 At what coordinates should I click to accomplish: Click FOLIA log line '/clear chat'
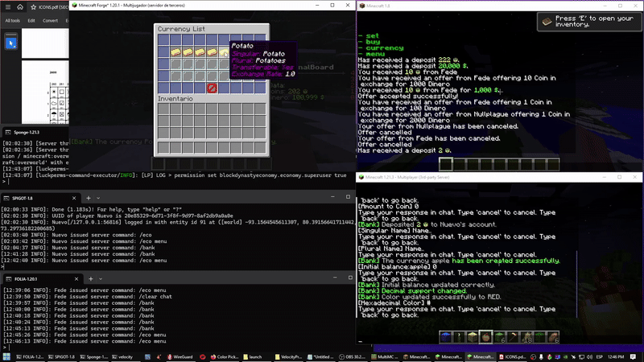tap(88, 296)
